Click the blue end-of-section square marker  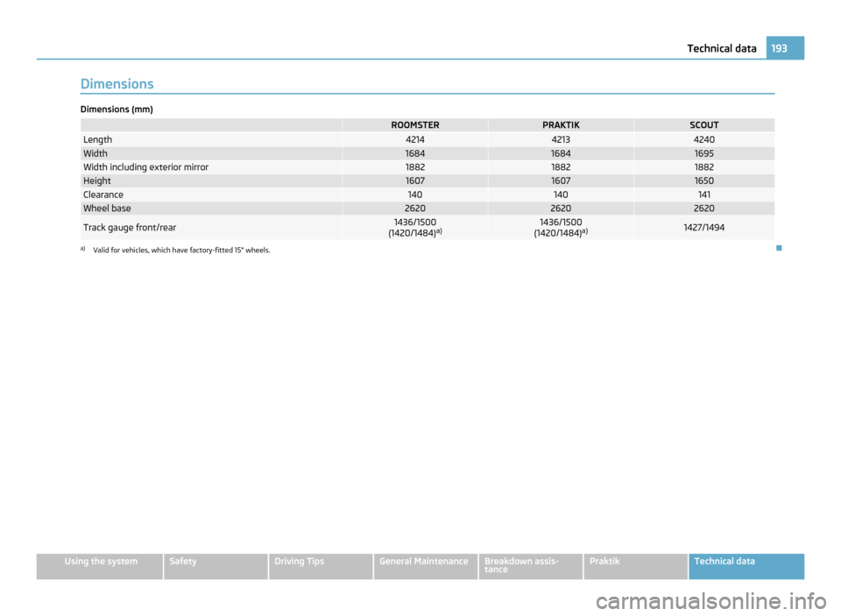coord(779,248)
